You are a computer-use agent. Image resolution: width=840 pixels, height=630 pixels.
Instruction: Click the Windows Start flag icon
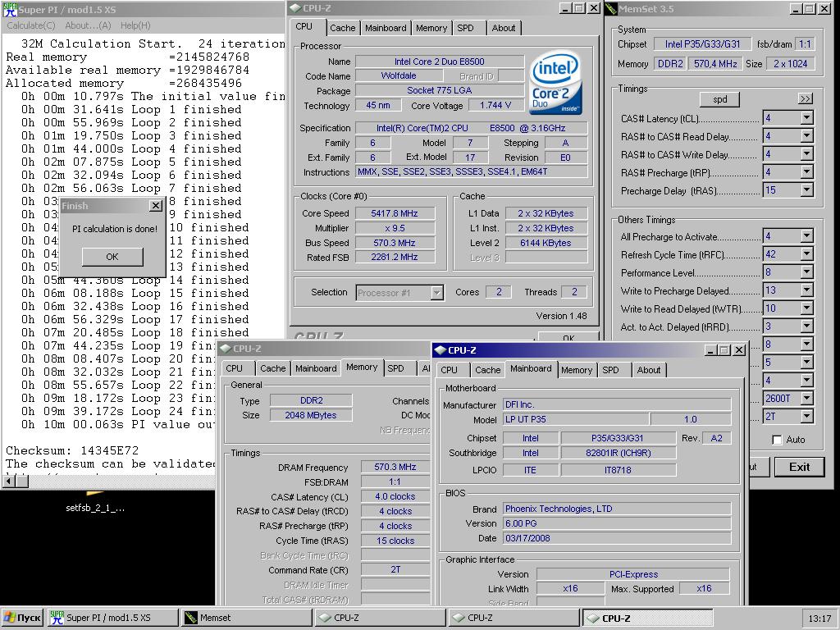9,618
